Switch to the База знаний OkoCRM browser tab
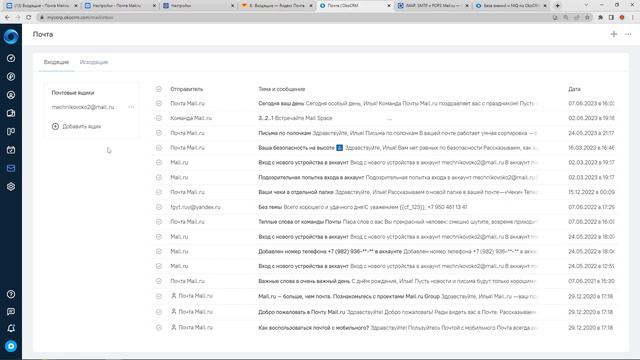Viewport: 640px width, 360px height. point(511,6)
